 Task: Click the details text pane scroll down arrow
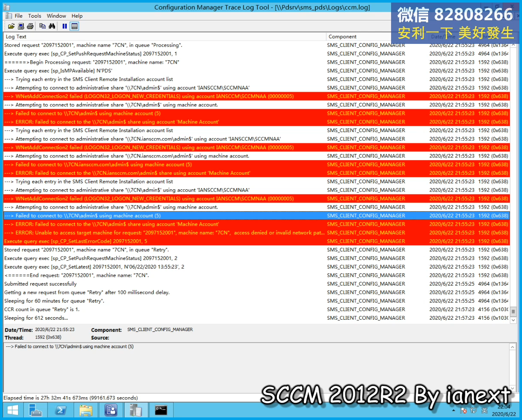(513, 388)
